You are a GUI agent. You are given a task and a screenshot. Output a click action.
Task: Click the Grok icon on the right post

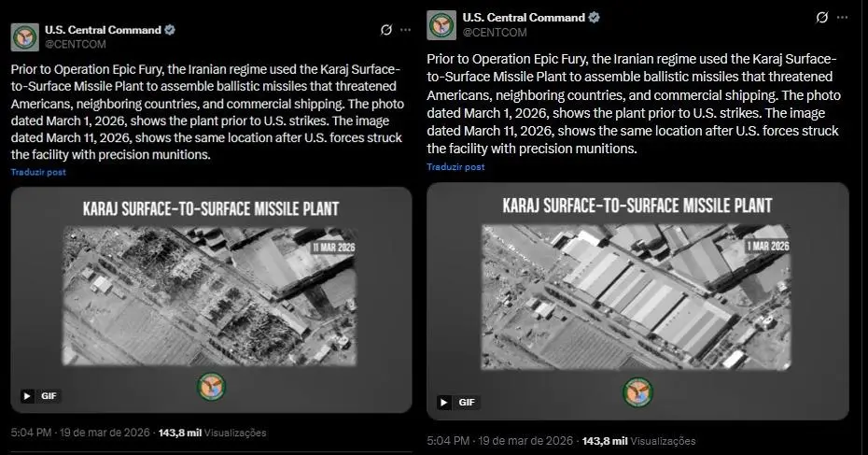point(821,18)
